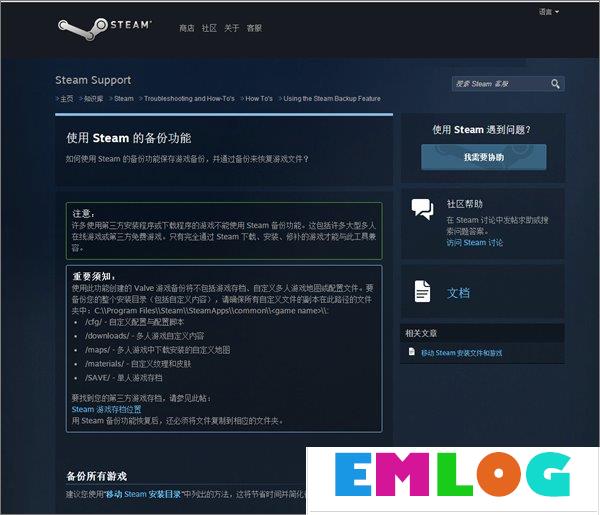Screen dimensions: 600x515
Task: Click the /cfg/ list item text
Action: pos(134,322)
